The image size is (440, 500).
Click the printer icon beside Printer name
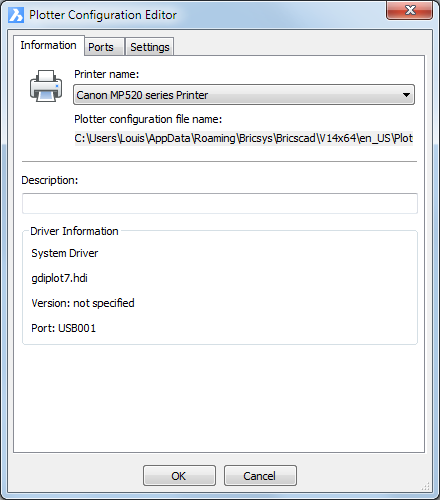[x=46, y=86]
